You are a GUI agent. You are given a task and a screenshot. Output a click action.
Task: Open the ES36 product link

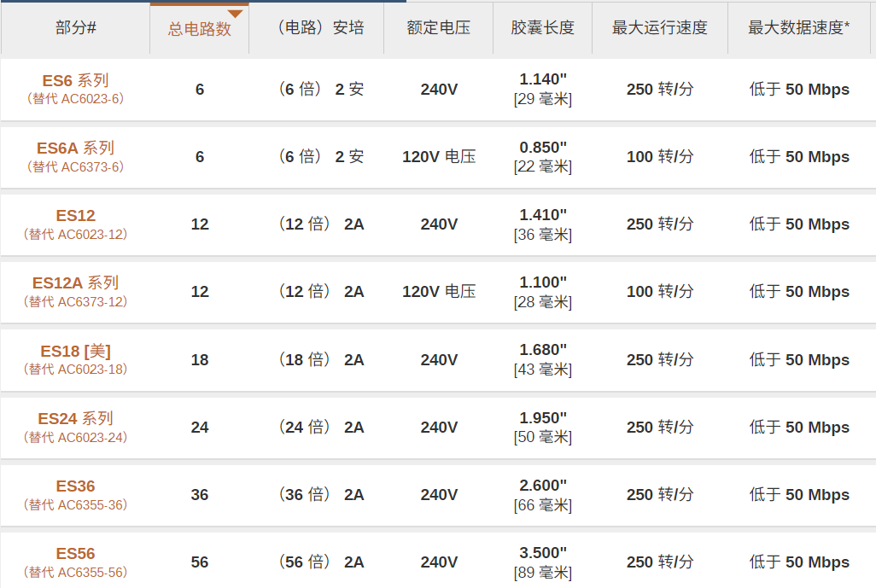(x=75, y=486)
